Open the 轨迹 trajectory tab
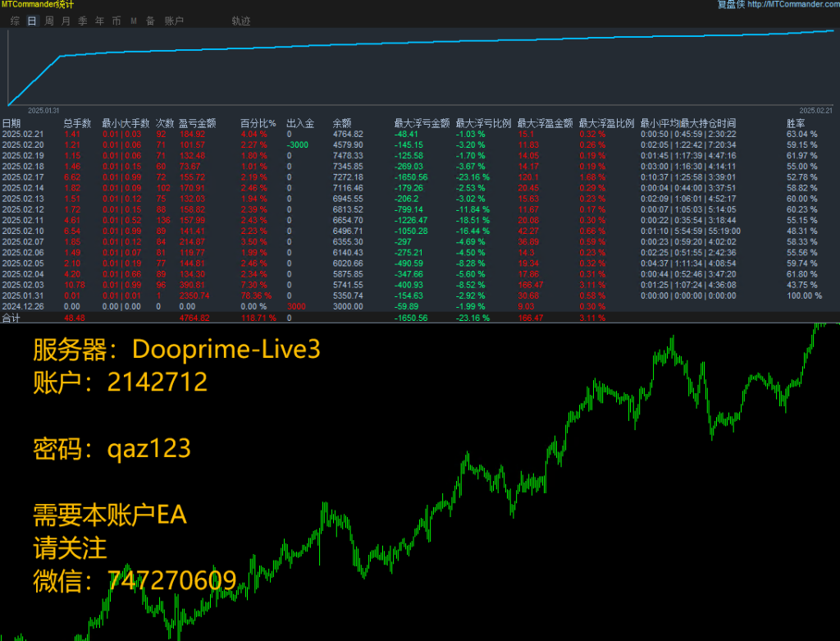Viewport: 840px width, 641px height. point(241,21)
